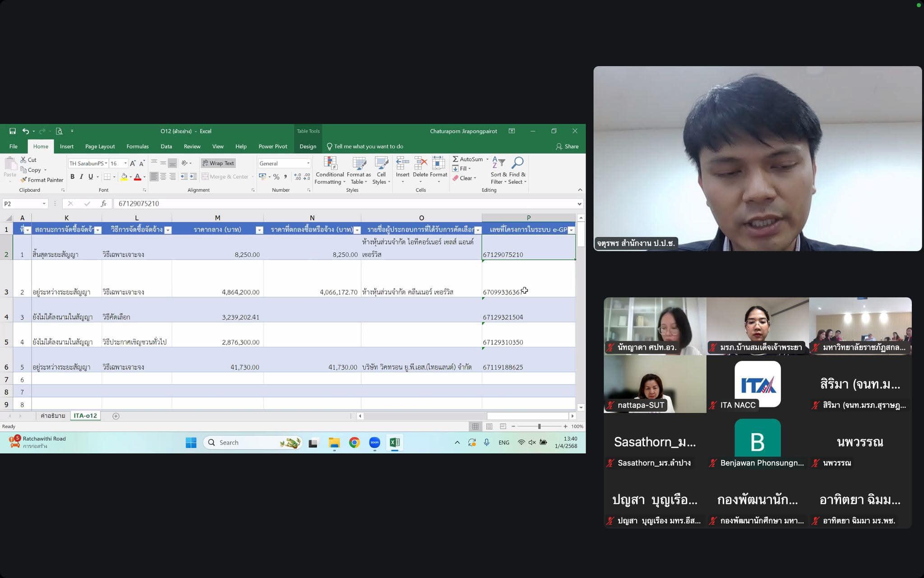The image size is (924, 578).
Task: Click Increase Decimal icon
Action: pyautogui.click(x=297, y=177)
